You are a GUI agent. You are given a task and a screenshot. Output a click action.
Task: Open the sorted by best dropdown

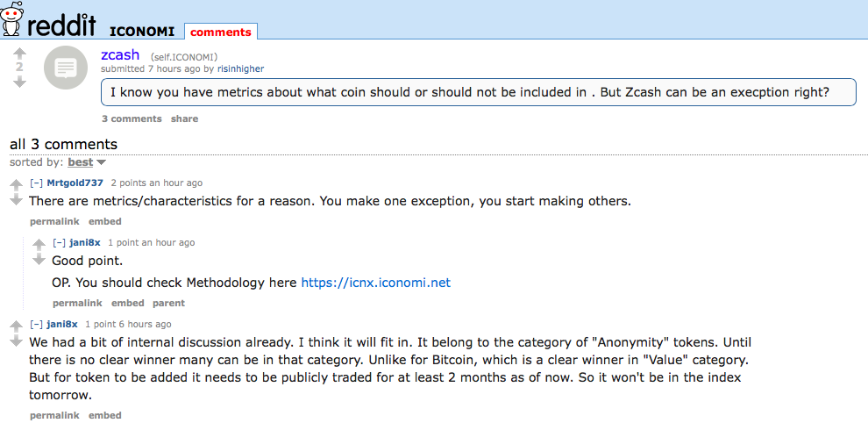tap(86, 162)
